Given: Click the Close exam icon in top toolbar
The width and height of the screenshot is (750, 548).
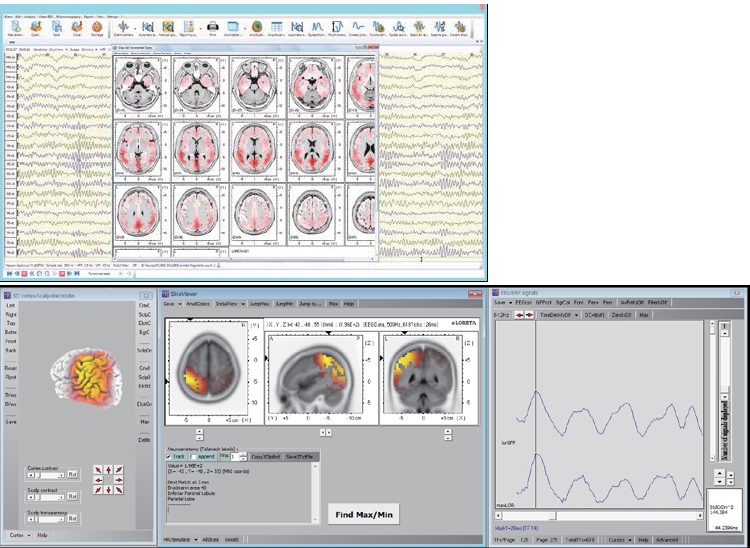Looking at the screenshot, I should point(76,29).
